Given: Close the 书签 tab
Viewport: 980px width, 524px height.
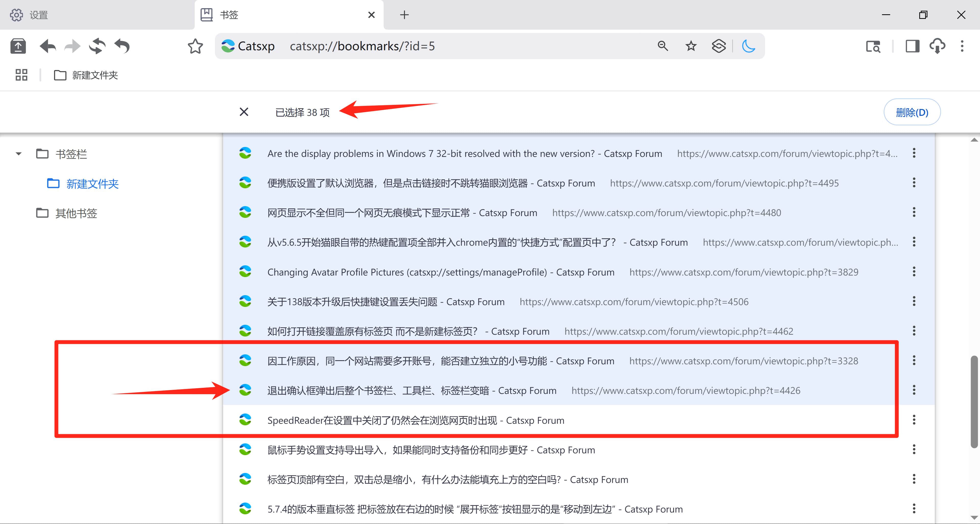Looking at the screenshot, I should pos(371,15).
